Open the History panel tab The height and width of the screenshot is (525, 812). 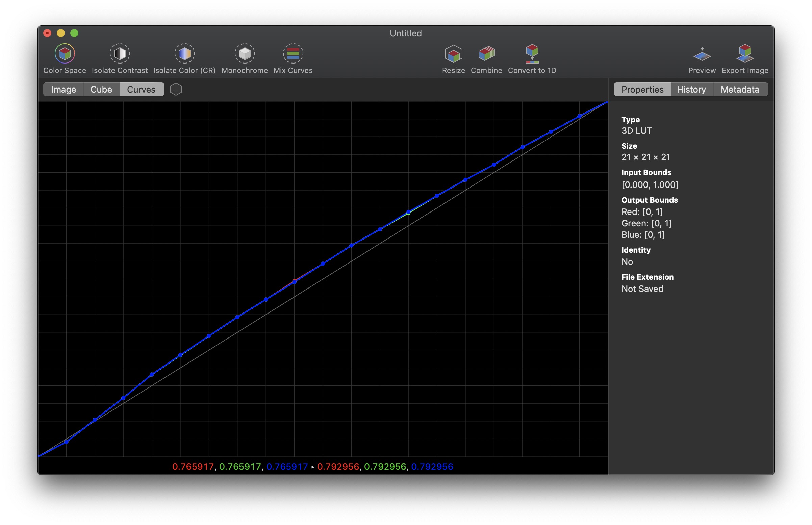point(691,89)
